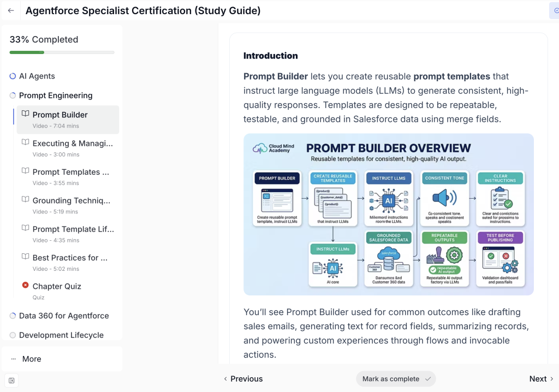Click the Data 360 for Agentforce progress circle
The height and width of the screenshot is (392, 559).
point(13,316)
